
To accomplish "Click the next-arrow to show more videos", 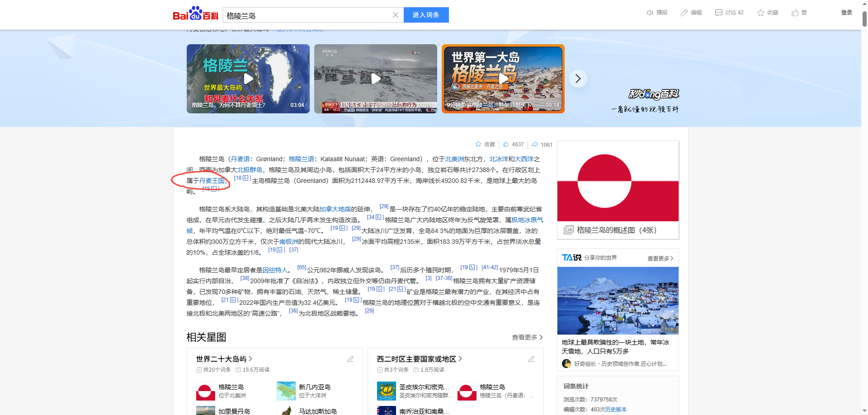I will [x=578, y=78].
